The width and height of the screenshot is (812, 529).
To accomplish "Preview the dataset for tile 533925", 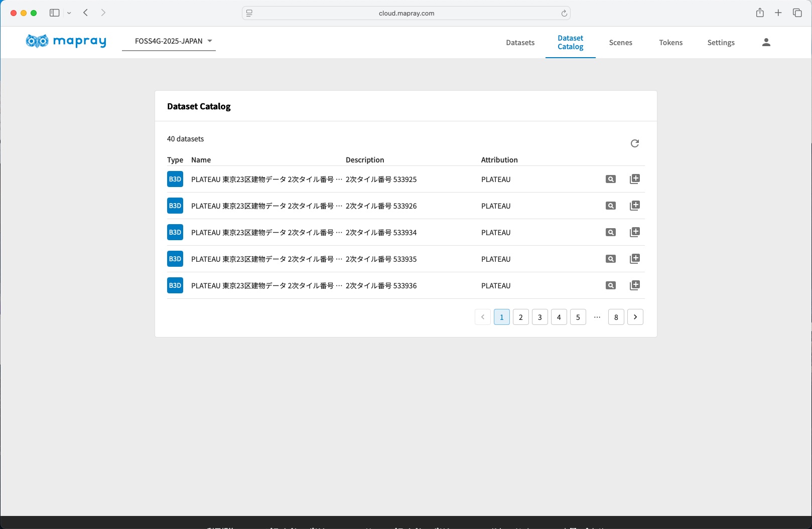I will 610,179.
